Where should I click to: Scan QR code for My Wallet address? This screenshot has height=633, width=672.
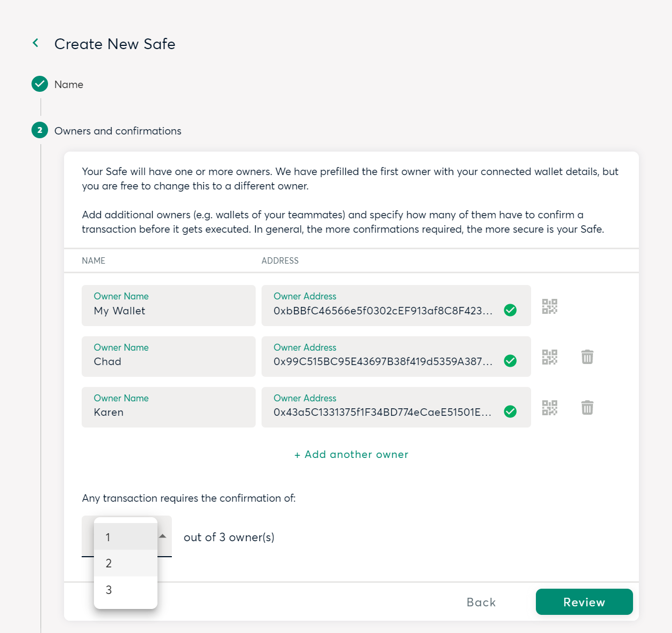tap(549, 306)
